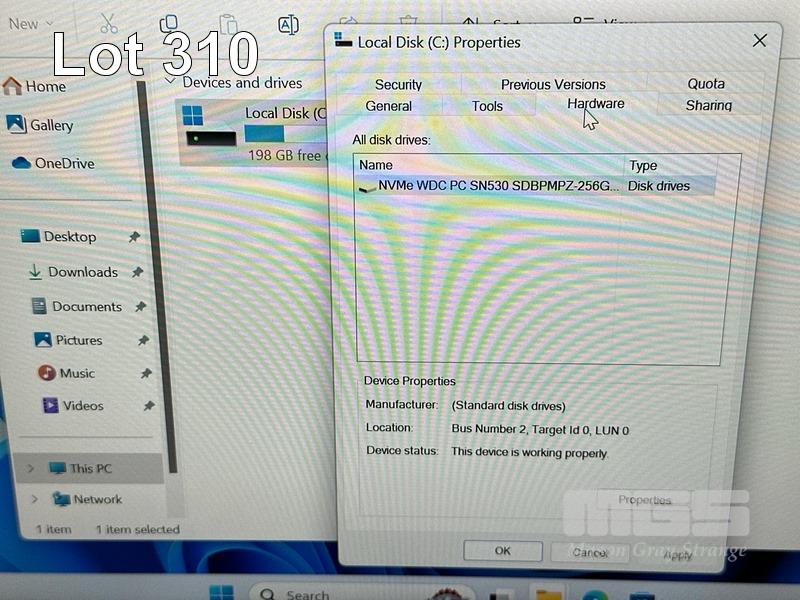Click the Cut scissors icon in toolbar

point(108,22)
